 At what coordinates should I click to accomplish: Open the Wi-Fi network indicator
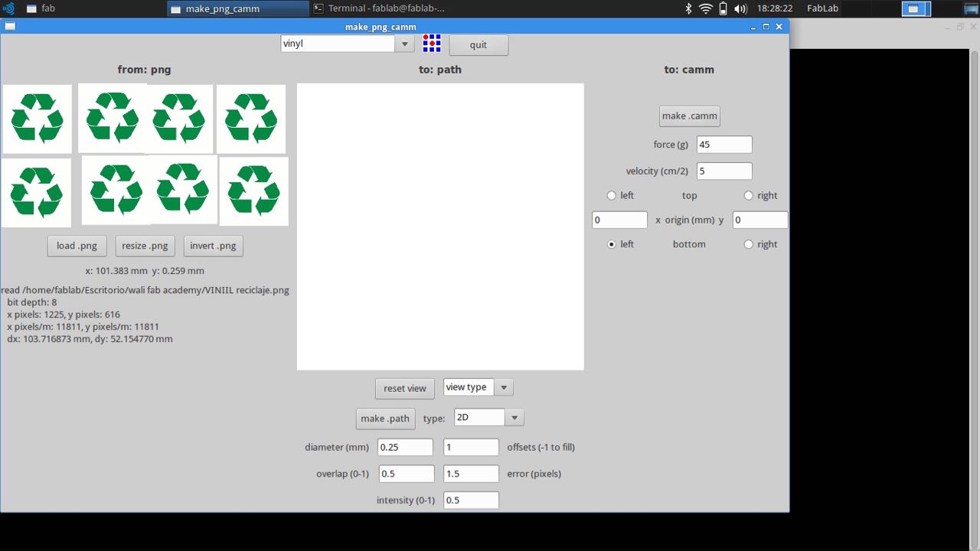pos(705,8)
